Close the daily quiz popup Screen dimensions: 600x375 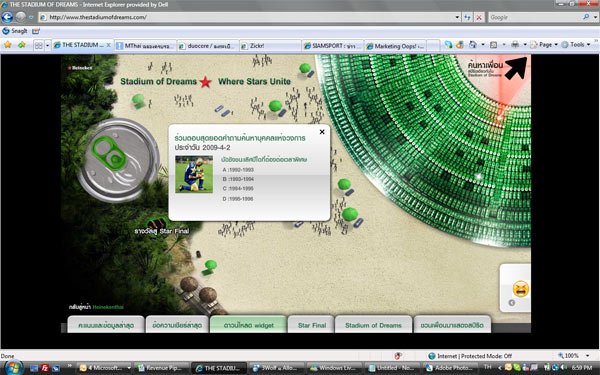tap(322, 132)
